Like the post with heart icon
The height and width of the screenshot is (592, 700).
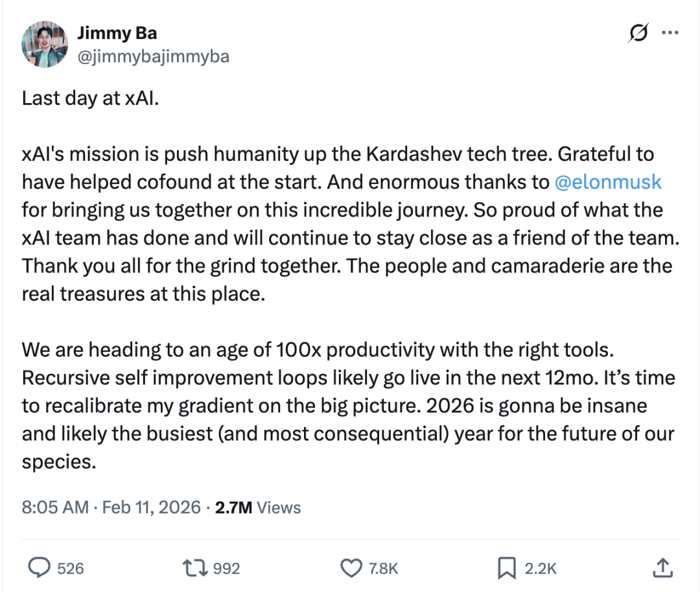click(x=351, y=569)
